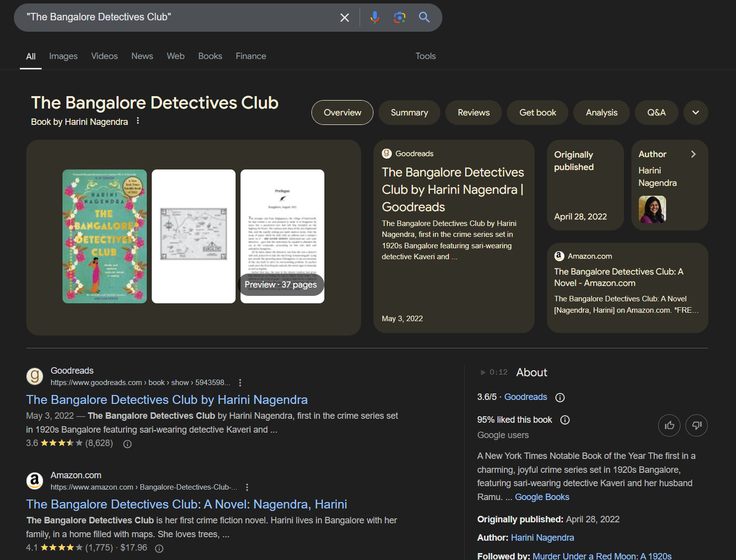
Task: Click the thumbs up like button
Action: coord(670,425)
